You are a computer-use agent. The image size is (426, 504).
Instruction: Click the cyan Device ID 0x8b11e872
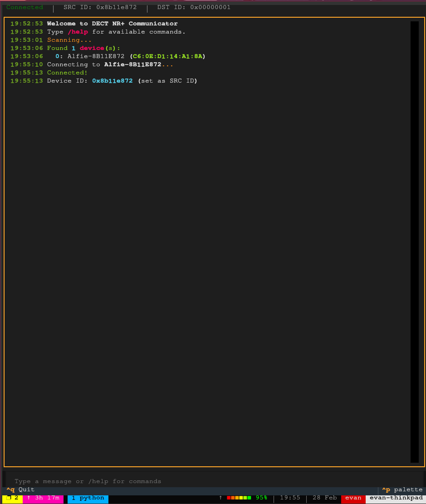(x=113, y=81)
